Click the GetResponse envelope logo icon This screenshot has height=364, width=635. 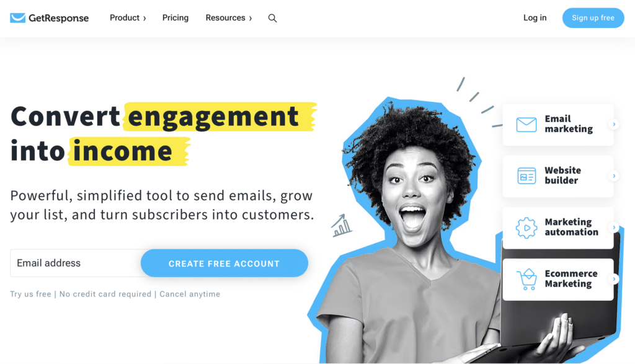point(18,18)
